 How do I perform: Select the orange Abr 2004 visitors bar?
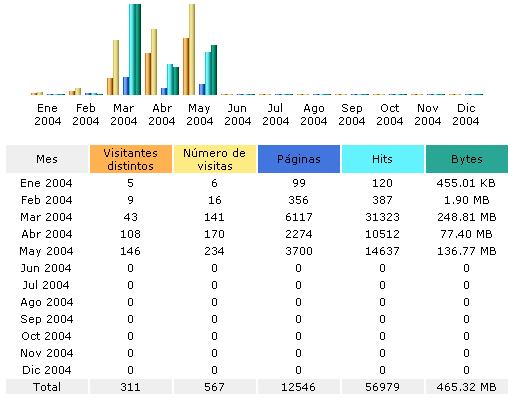[148, 74]
